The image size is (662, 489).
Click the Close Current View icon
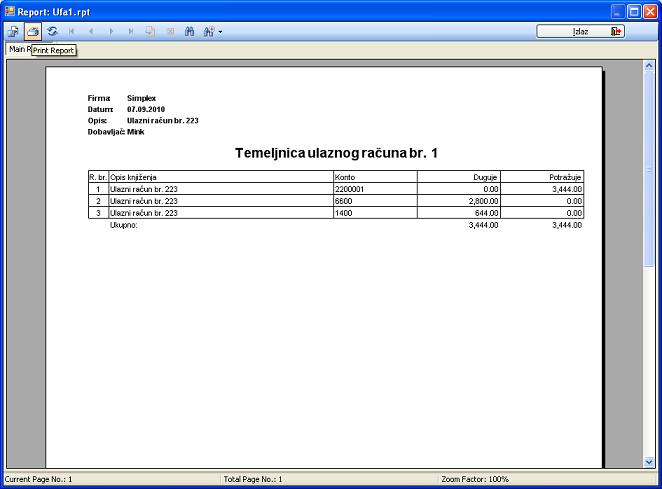[170, 32]
